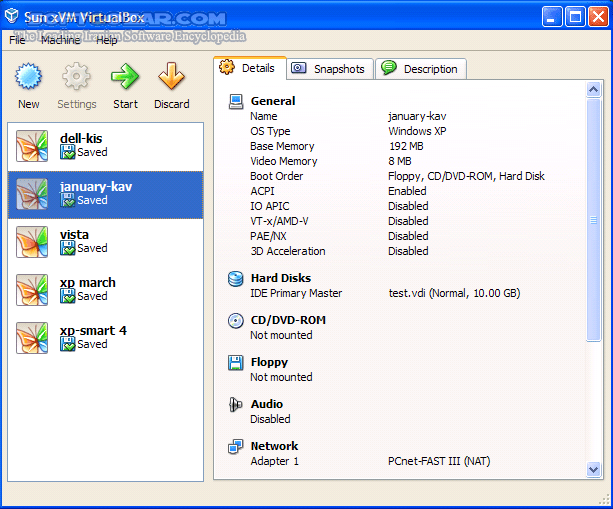Click the scroll up arrow in details pane
This screenshot has height=509, width=613.
[593, 90]
